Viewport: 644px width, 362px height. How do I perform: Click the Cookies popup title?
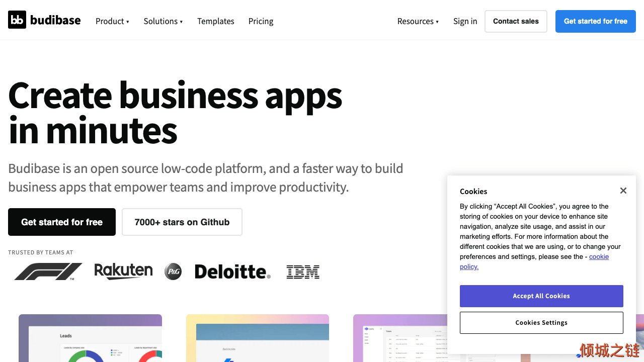(x=473, y=191)
